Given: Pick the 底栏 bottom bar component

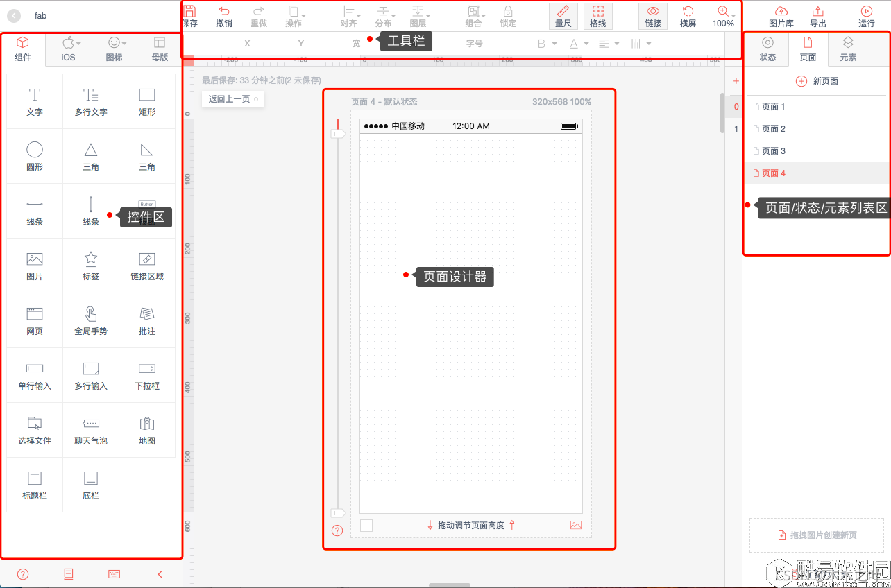Looking at the screenshot, I should tap(91, 485).
